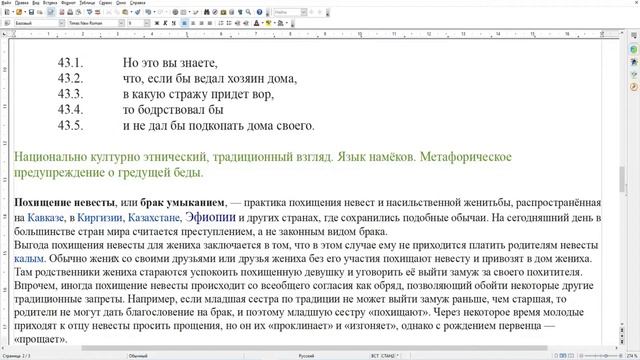Screen dimensions: 640x360
Task: Toggle the Edit File mode button
Action: pyautogui.click(x=51, y=12)
